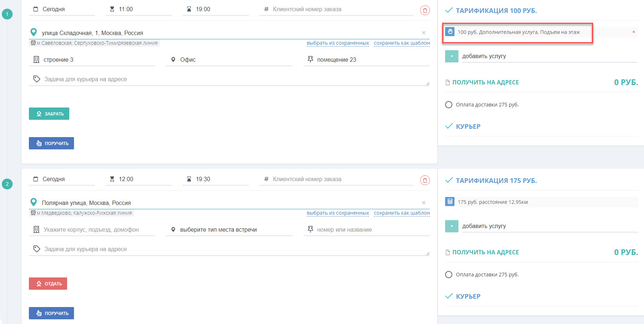Open second добавить услугу selector
Image resolution: width=644 pixels, height=324 pixels.
[x=550, y=226]
